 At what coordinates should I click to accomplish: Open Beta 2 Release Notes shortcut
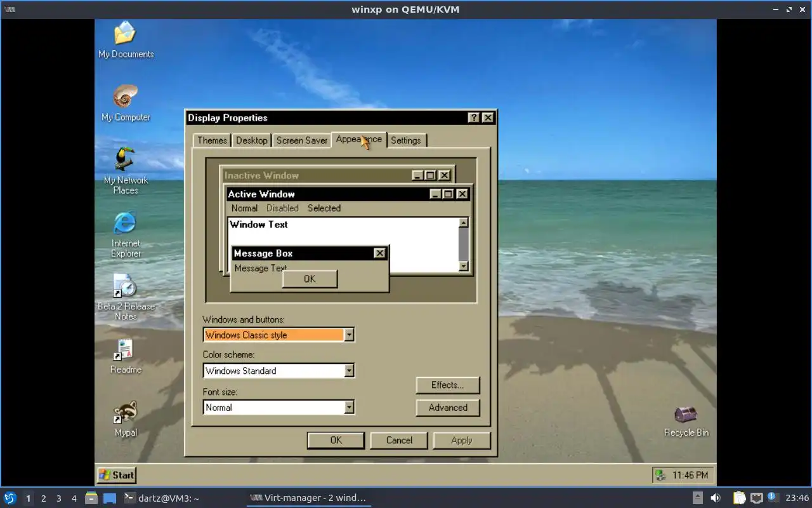pyautogui.click(x=126, y=297)
